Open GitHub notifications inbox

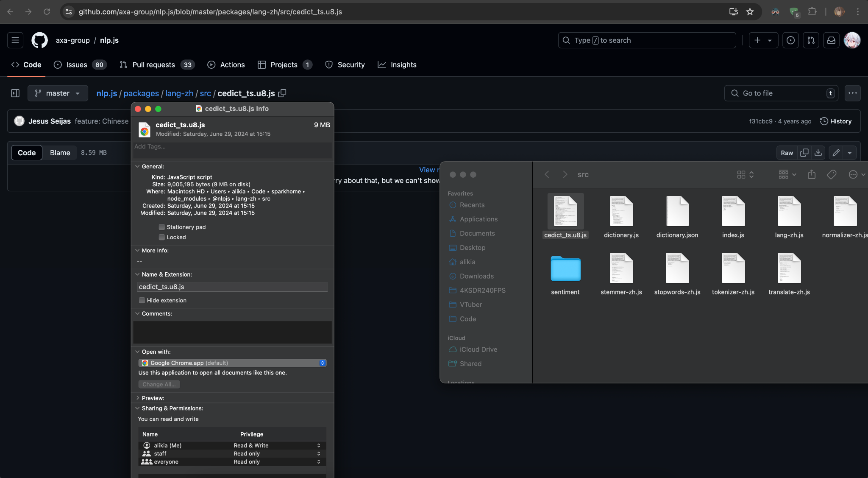tap(831, 40)
